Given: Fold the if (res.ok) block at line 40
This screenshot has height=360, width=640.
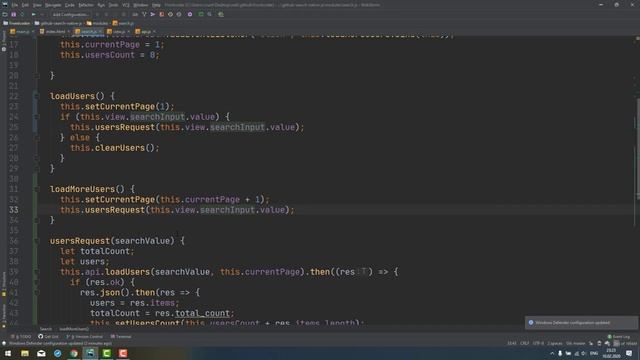Looking at the screenshot, I should click(x=36, y=282).
